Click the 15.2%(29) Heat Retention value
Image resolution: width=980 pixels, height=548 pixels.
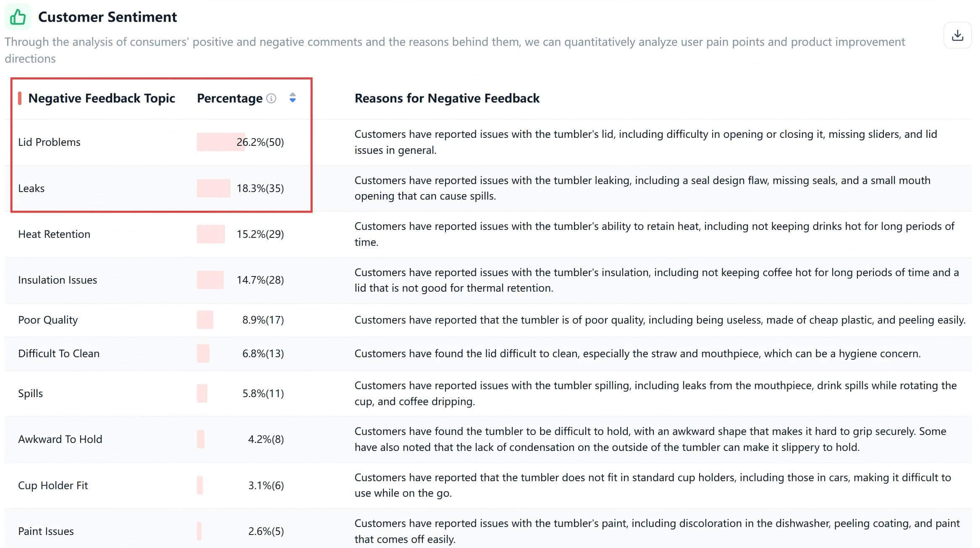click(x=260, y=234)
